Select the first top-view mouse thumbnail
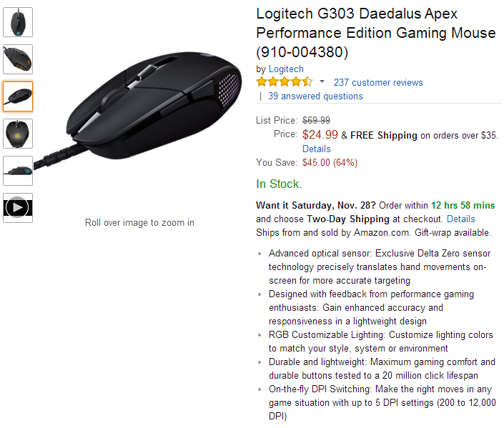Viewport: 504px width, 428px height. pos(18,22)
